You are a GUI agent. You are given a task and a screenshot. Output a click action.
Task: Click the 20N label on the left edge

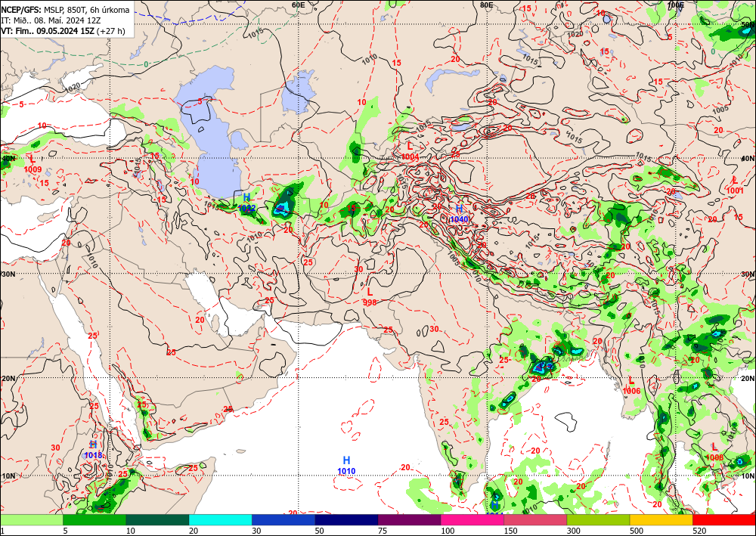(8, 379)
